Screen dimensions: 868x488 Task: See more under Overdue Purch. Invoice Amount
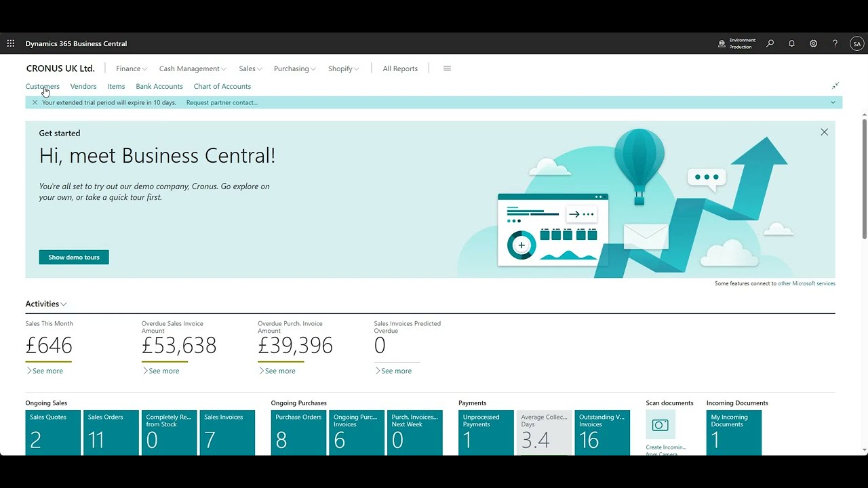277,371
